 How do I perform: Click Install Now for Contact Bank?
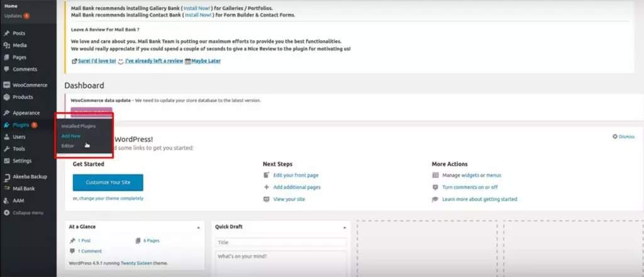(198, 15)
